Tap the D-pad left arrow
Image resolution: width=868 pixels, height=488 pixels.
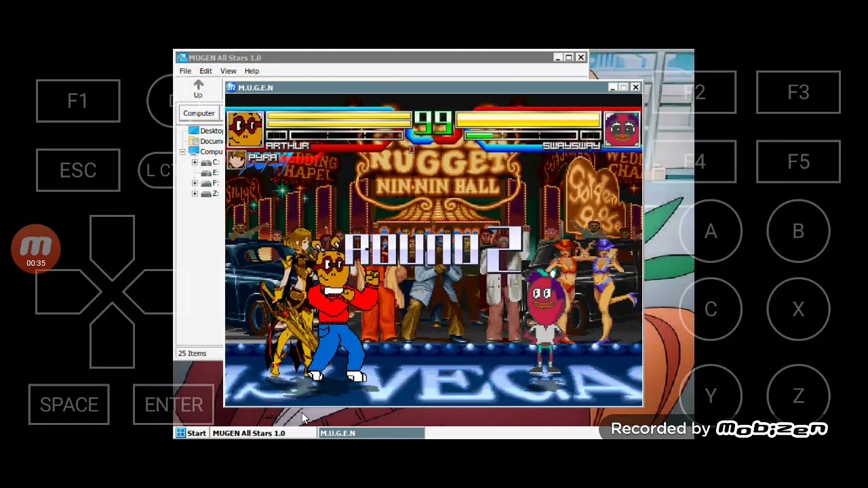point(68,291)
